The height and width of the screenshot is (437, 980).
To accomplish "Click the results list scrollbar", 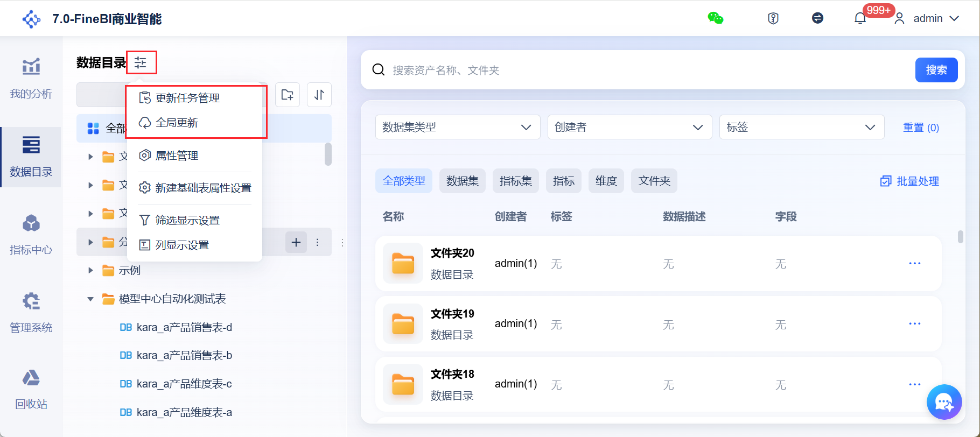I will (961, 237).
